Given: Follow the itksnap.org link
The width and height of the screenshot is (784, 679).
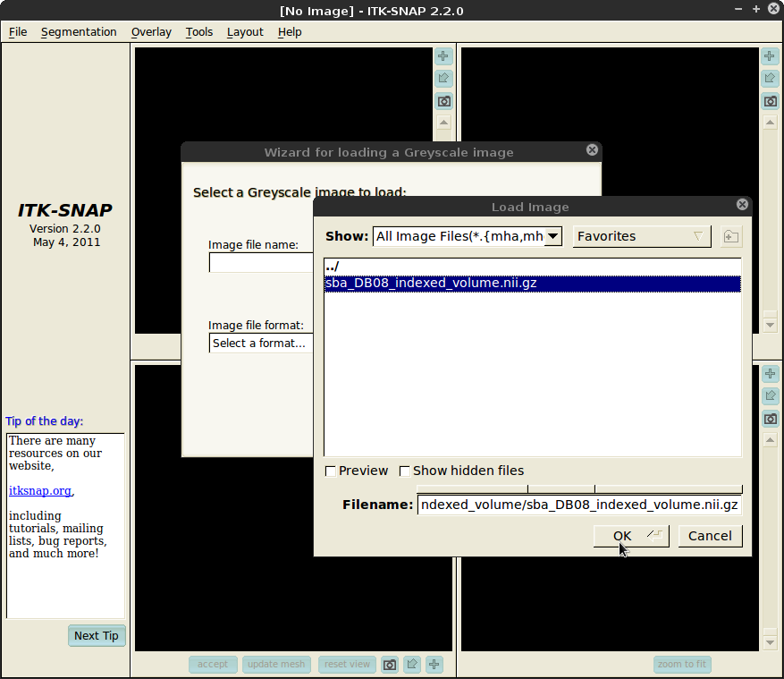Looking at the screenshot, I should click(40, 491).
